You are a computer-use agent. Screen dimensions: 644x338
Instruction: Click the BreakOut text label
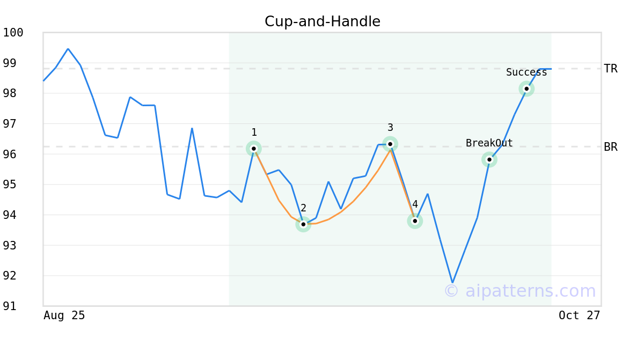tap(489, 143)
